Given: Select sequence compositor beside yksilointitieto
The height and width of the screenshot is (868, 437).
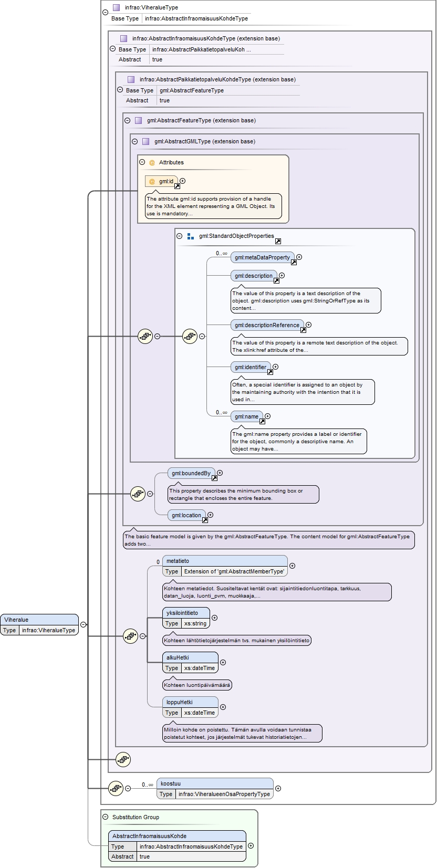Looking at the screenshot, I should tap(130, 636).
